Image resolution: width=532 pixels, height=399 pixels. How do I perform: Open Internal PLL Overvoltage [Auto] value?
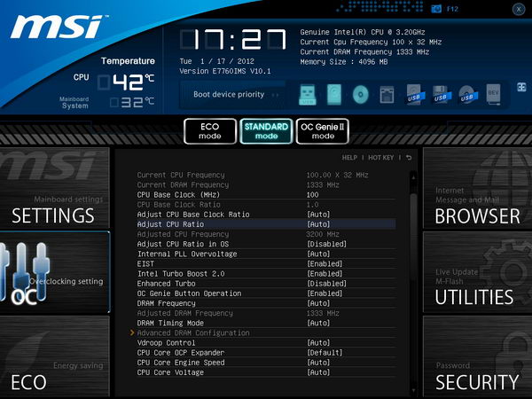(318, 254)
